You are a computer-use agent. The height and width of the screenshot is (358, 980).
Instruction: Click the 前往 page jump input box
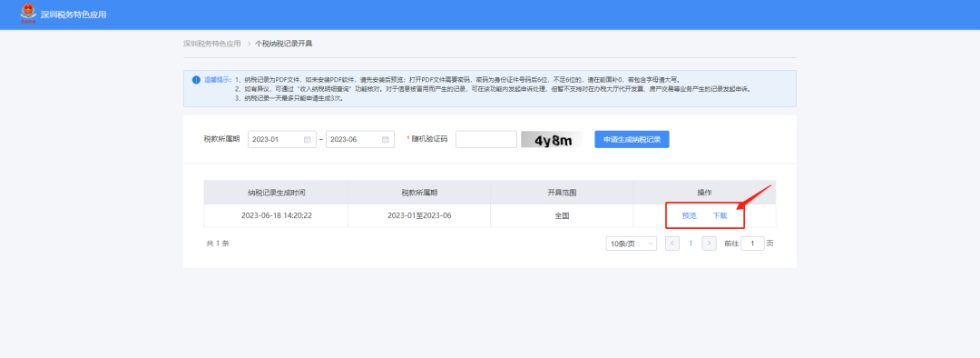(x=752, y=244)
